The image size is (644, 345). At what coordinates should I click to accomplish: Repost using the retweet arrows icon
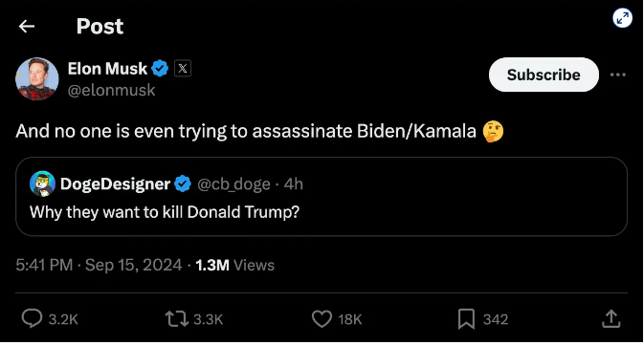click(177, 319)
